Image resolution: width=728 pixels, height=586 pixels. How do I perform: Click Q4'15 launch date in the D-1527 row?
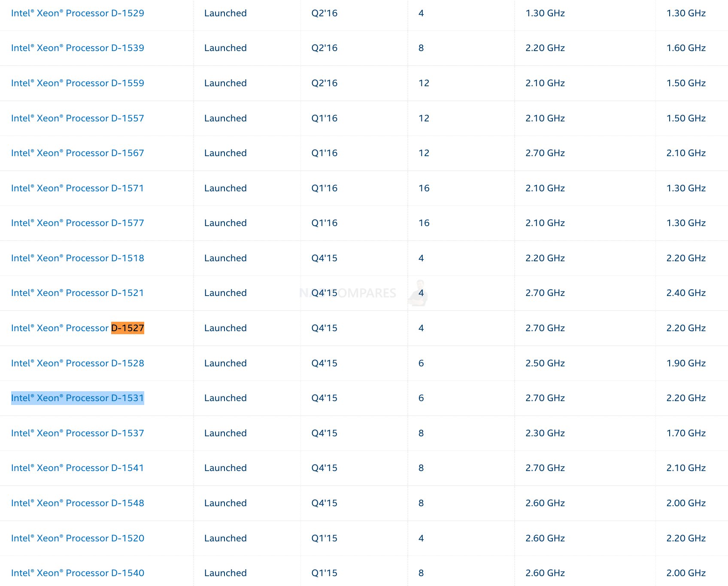point(325,328)
